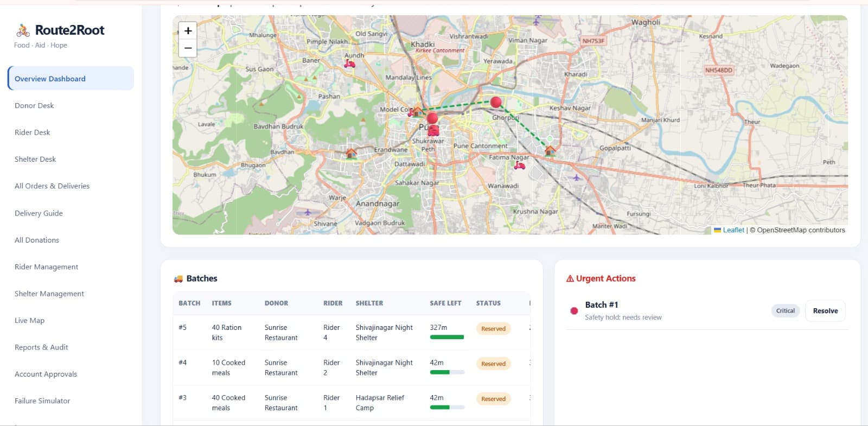The image size is (868, 426).
Task: Click the scooter rider marker near Fatima Nagar
Action: [520, 165]
